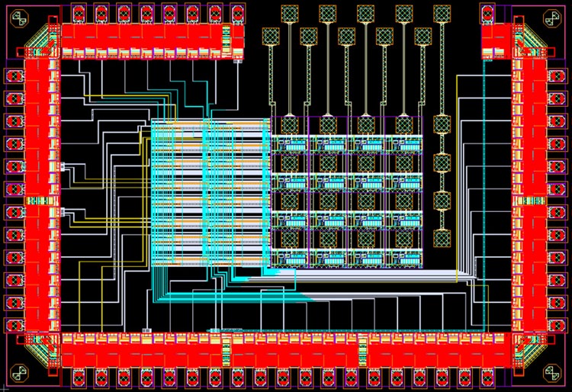Viewport: 572px width, 392px height.
Task: Click the bottom pad of the isolated vertical pad chain
Action: point(442,239)
